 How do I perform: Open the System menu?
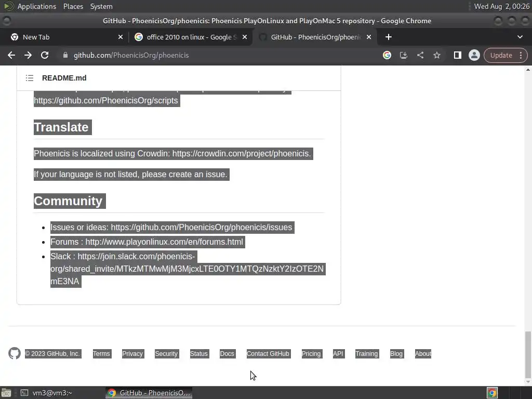101,6
